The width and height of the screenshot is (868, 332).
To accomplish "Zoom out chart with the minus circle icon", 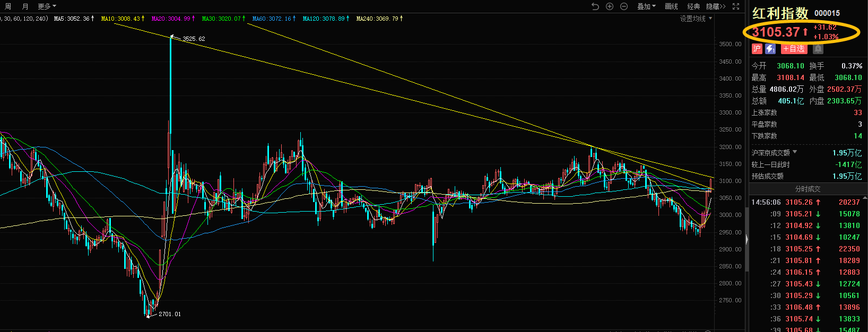I will point(624,6).
